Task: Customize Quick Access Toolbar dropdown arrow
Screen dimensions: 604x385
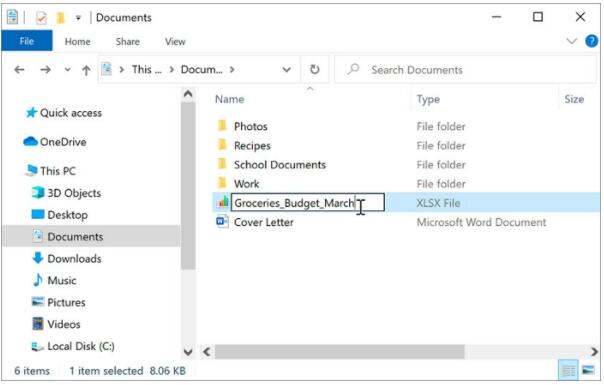Action: tap(78, 18)
